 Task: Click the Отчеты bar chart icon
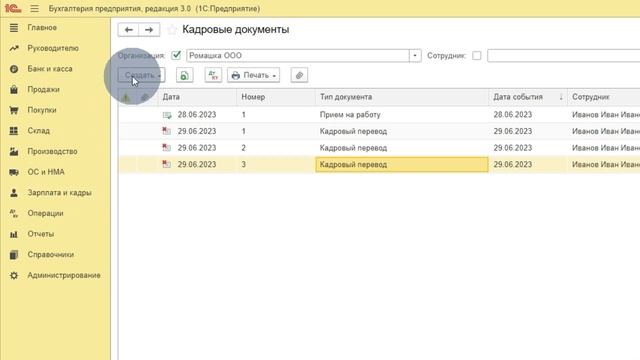click(x=14, y=234)
